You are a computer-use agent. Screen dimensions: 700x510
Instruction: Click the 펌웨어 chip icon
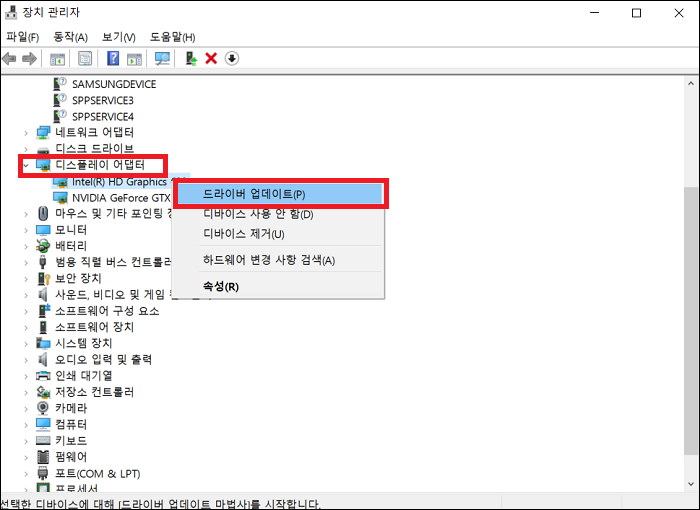[x=43, y=457]
